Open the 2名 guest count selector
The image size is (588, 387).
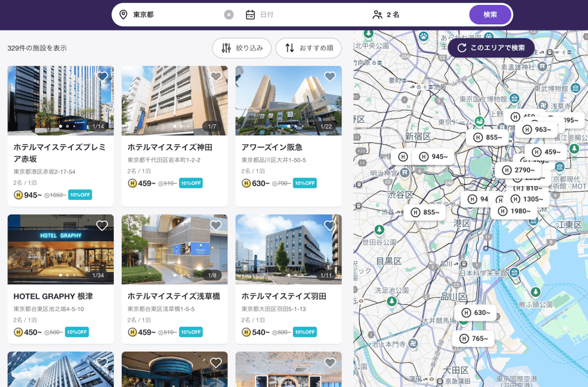(x=391, y=14)
